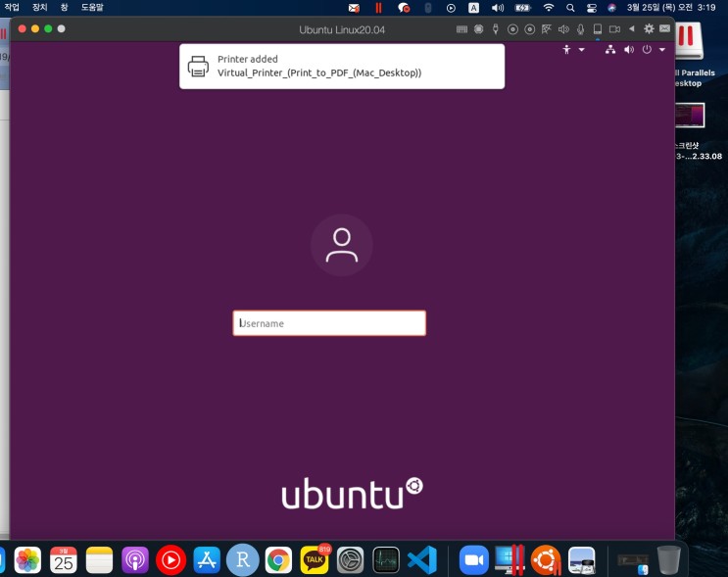Open the R application in the Dock
This screenshot has width=728, height=577.
[x=242, y=559]
